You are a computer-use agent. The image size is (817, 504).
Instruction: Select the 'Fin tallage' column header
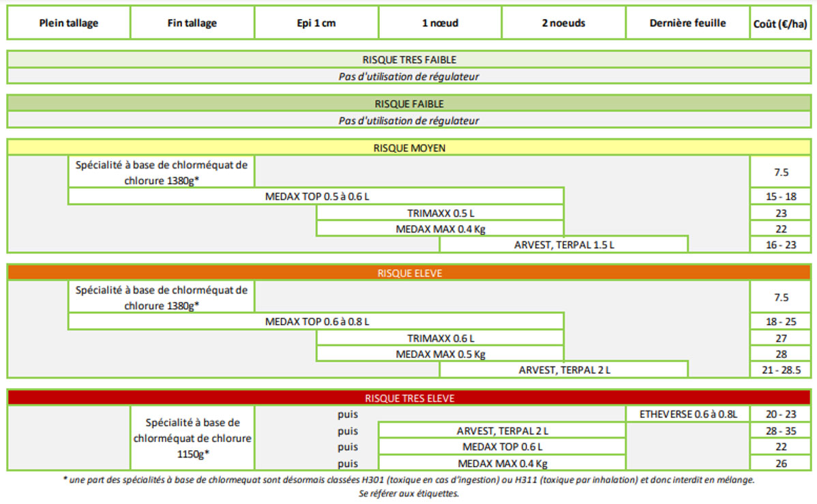tap(192, 23)
